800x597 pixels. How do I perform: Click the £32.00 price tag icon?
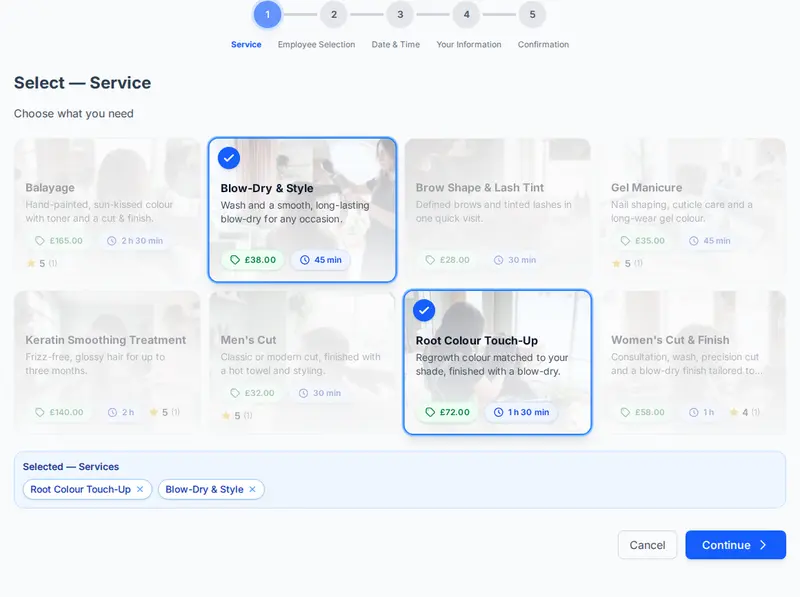click(235, 393)
